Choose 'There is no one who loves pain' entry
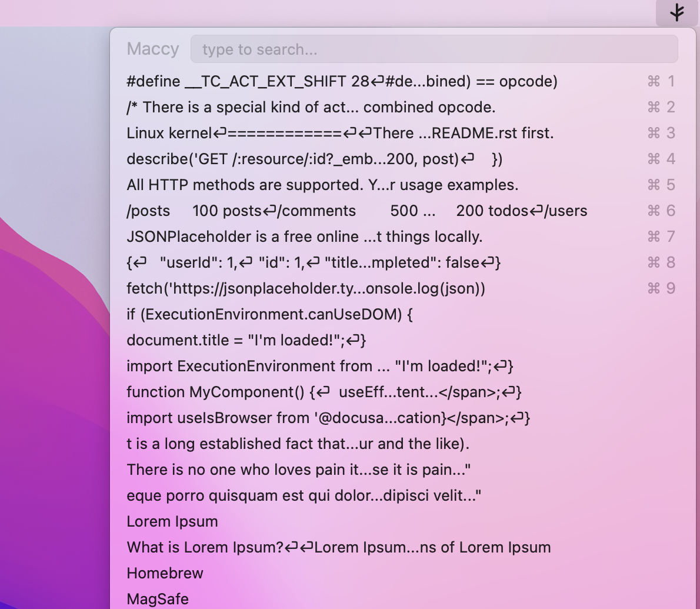This screenshot has width=700, height=609. (403, 470)
